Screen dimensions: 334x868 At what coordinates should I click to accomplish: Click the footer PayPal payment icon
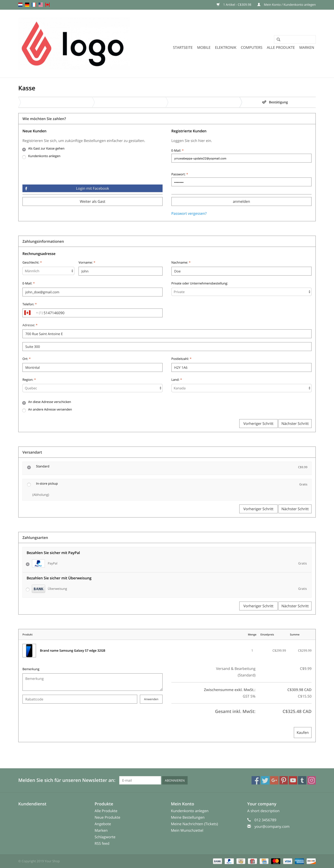[x=229, y=861]
